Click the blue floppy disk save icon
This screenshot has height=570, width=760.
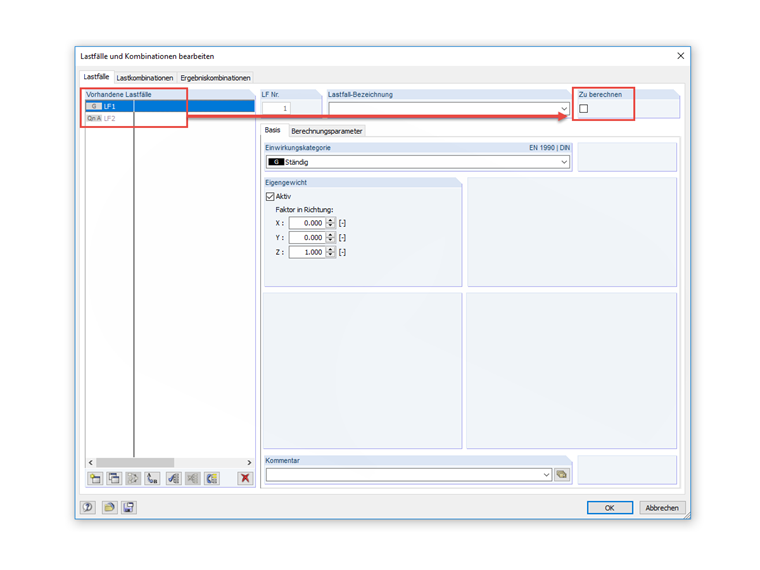128,507
